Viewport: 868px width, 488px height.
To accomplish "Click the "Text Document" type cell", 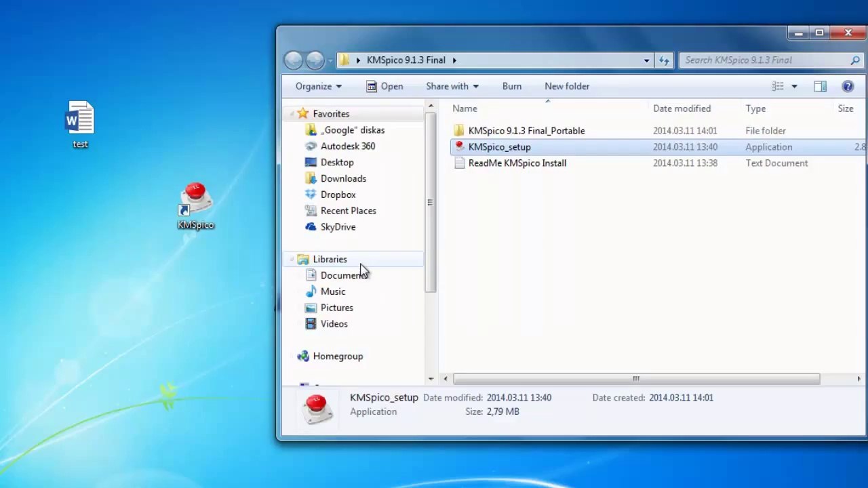I will (x=776, y=163).
